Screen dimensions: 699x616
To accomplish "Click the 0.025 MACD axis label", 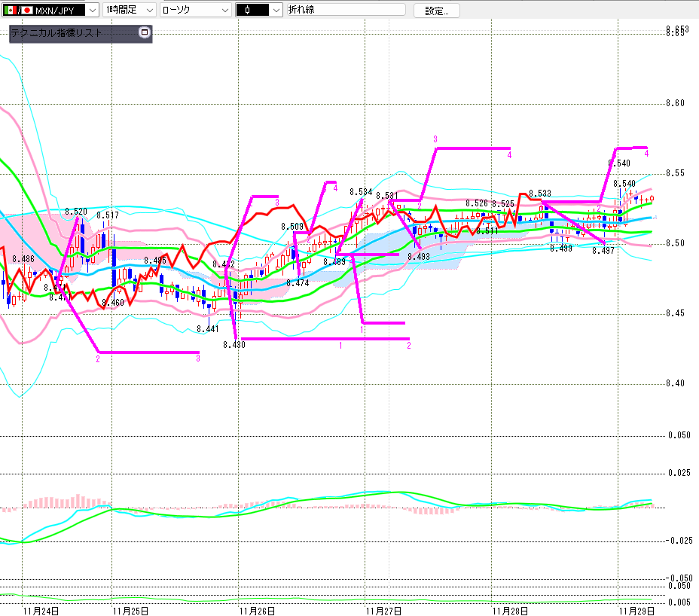I will pyautogui.click(x=679, y=473).
